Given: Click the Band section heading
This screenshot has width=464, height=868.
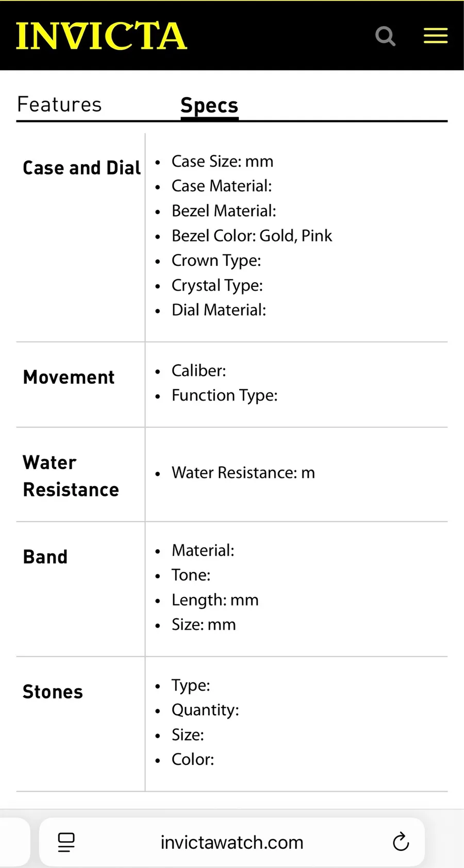Looking at the screenshot, I should (45, 557).
